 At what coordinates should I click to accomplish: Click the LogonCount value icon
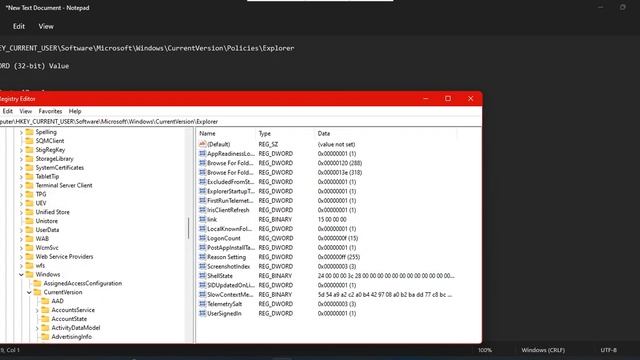click(202, 238)
